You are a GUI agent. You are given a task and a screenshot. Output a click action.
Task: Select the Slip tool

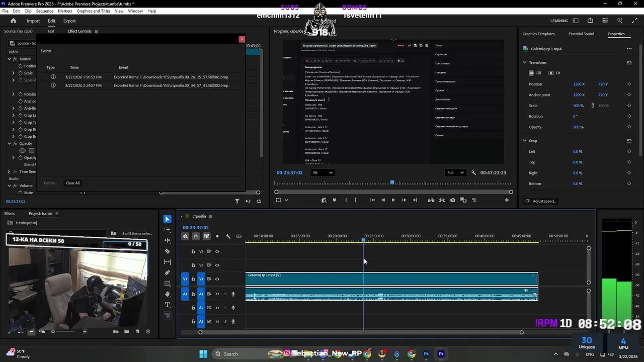pyautogui.click(x=168, y=262)
